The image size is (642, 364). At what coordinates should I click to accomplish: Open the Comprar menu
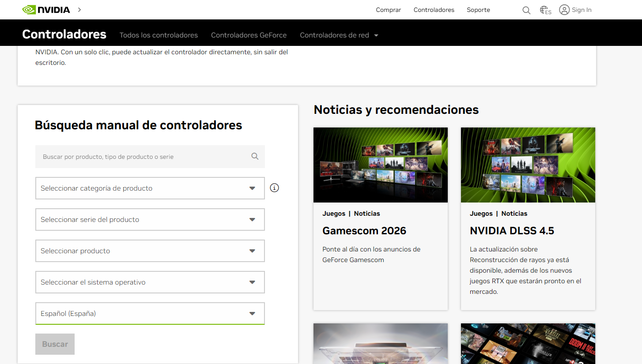[x=389, y=10]
